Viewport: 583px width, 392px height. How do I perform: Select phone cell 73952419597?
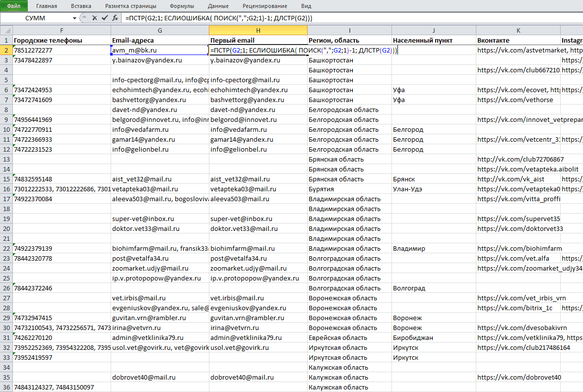click(x=62, y=357)
